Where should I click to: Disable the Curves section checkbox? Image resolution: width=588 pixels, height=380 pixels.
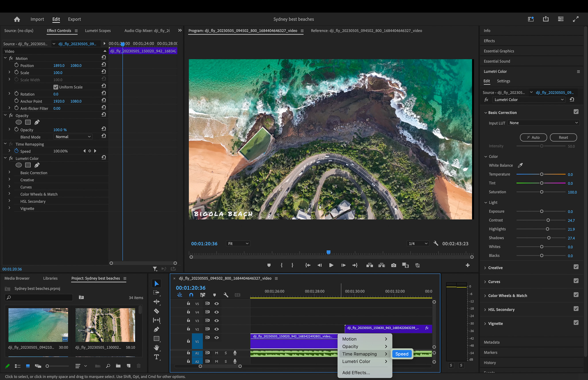tap(576, 281)
